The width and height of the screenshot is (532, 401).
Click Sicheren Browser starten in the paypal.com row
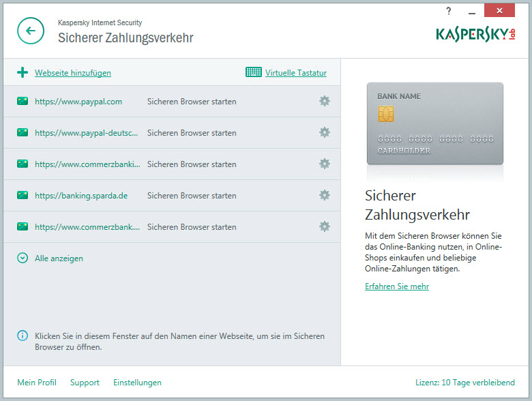click(192, 102)
